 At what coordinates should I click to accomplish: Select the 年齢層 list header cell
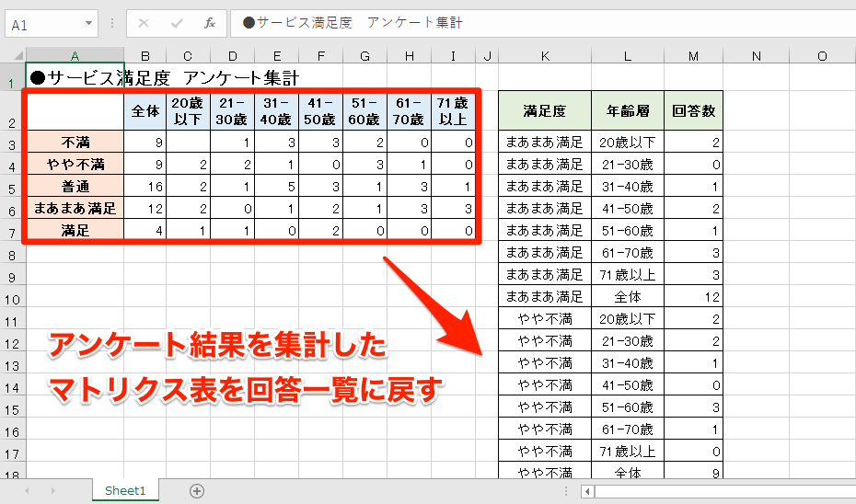click(628, 110)
